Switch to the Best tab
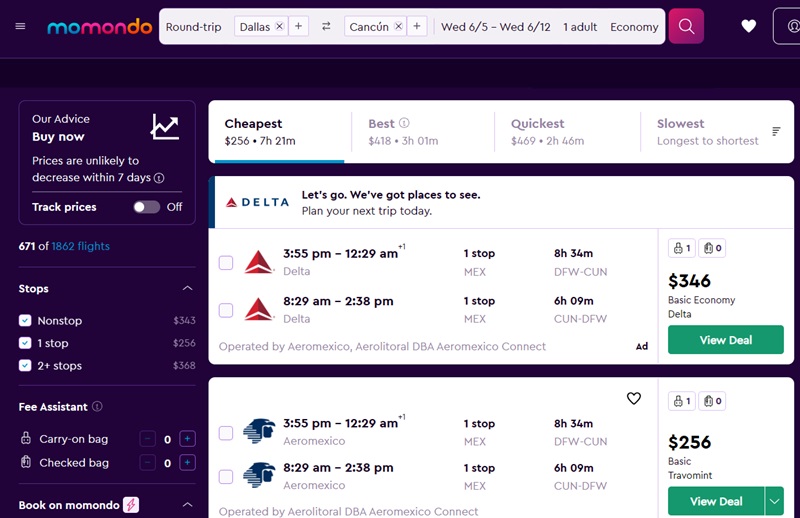Viewport: 800px width, 518px height. point(423,132)
